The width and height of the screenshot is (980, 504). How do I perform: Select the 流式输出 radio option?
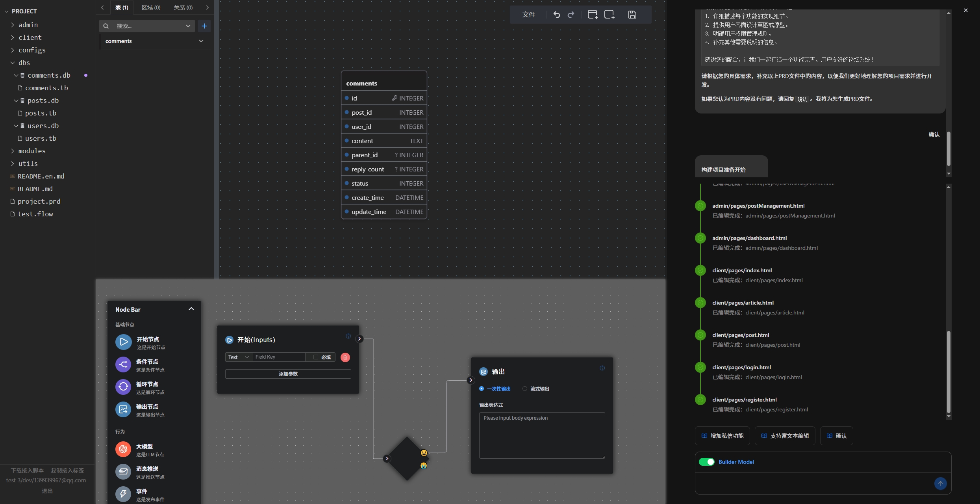point(525,389)
